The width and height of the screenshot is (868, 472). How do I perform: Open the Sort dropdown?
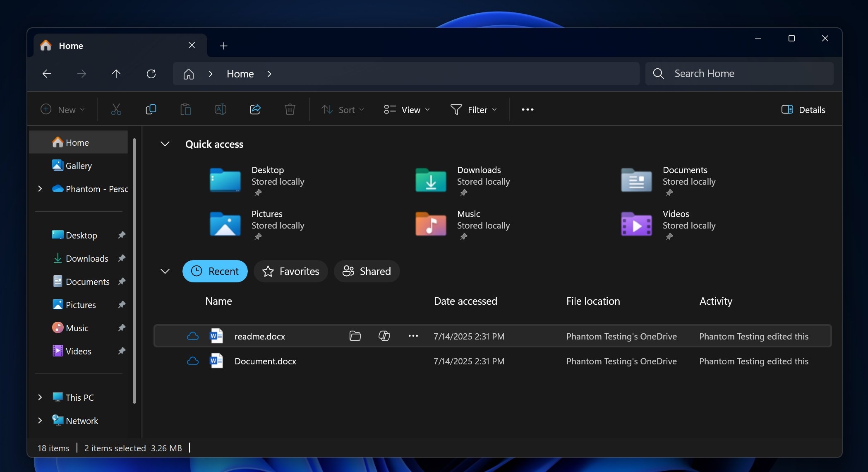click(342, 109)
